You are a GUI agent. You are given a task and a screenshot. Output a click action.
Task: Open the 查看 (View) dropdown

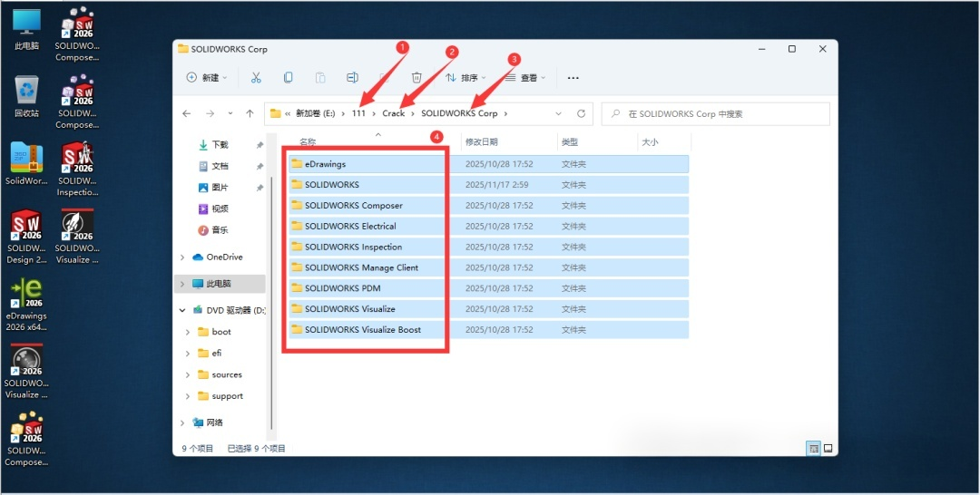(525, 77)
